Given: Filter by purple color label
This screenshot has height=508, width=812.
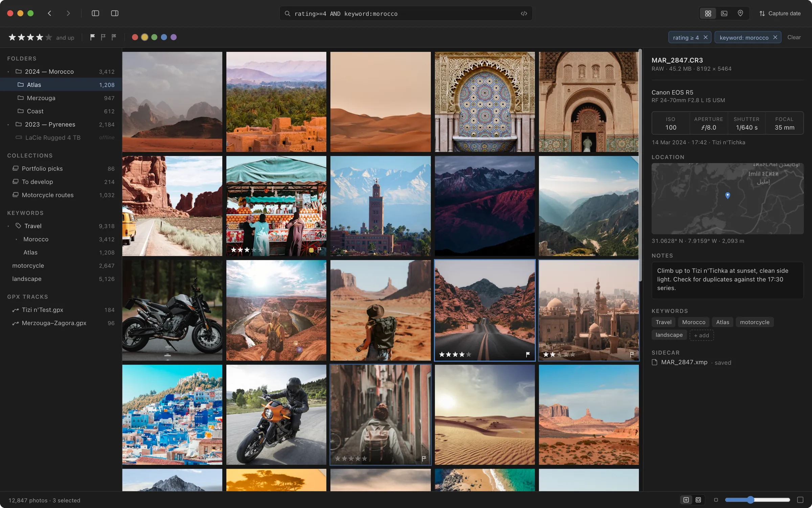Looking at the screenshot, I should tap(174, 37).
